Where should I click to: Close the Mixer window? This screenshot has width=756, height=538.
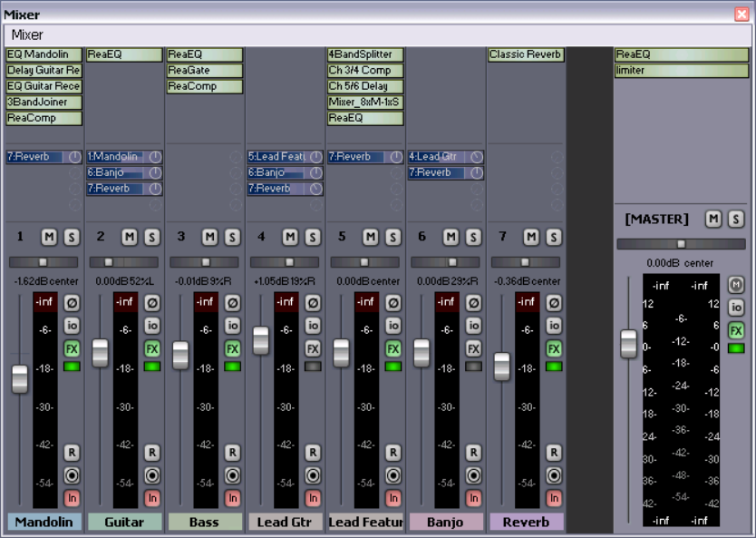pyautogui.click(x=741, y=15)
